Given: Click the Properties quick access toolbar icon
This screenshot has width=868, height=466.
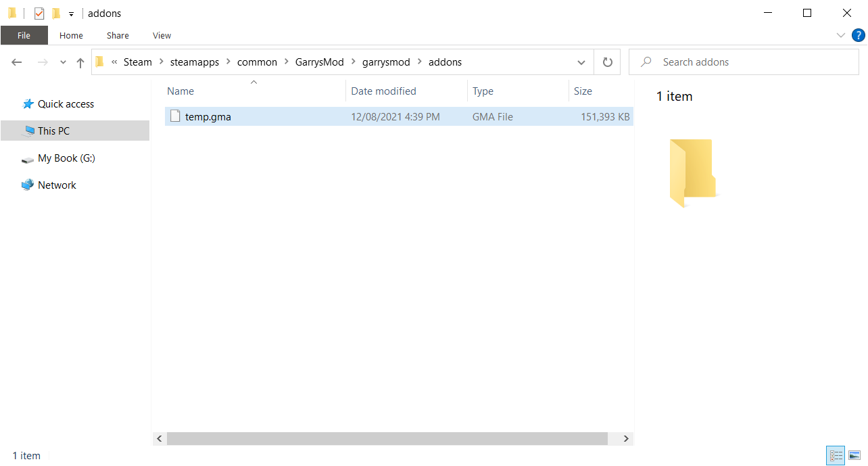Looking at the screenshot, I should 39,13.
